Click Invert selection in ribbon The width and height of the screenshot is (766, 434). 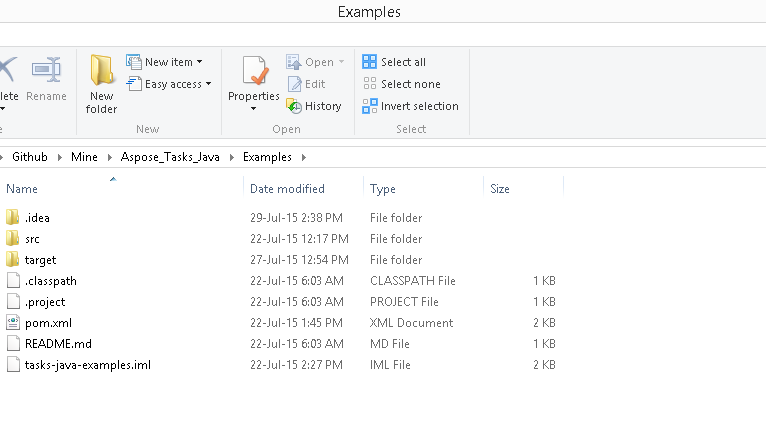tap(410, 106)
